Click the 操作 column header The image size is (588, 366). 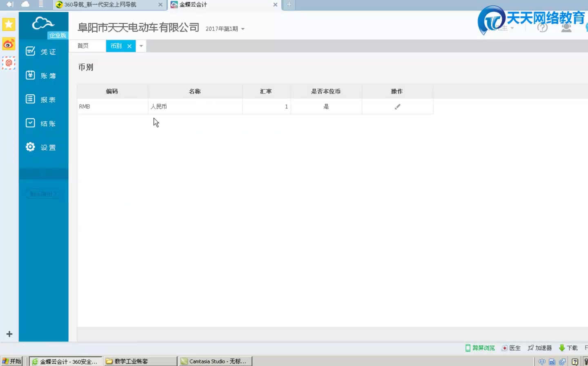[397, 91]
